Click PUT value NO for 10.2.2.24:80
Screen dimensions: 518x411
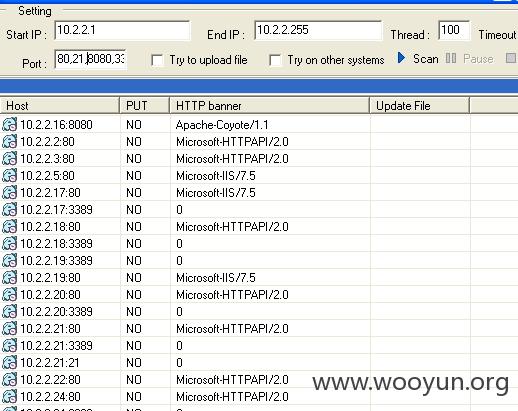[134, 397]
